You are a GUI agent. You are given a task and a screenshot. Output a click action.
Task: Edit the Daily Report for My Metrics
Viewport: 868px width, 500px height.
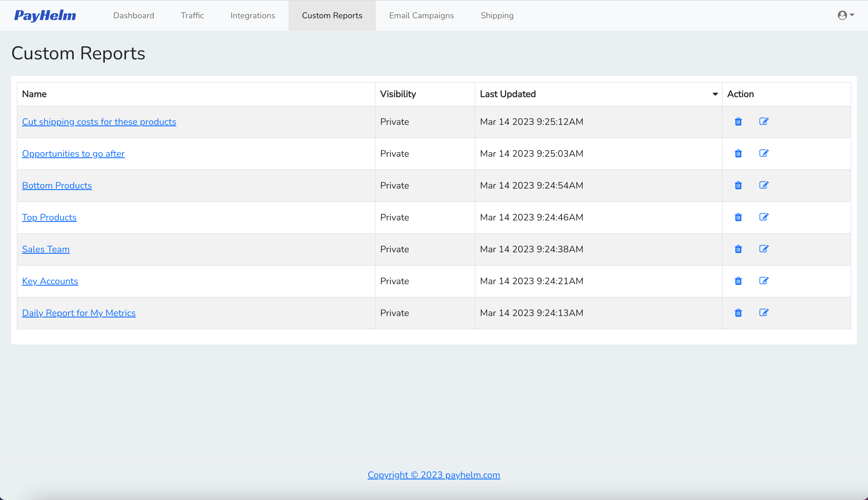pos(764,313)
